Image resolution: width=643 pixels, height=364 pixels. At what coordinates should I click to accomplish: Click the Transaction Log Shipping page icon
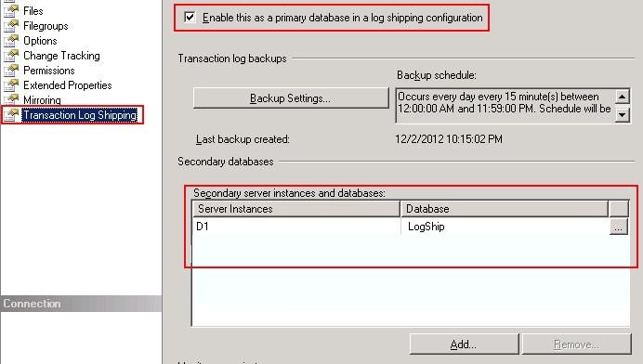tap(11, 115)
